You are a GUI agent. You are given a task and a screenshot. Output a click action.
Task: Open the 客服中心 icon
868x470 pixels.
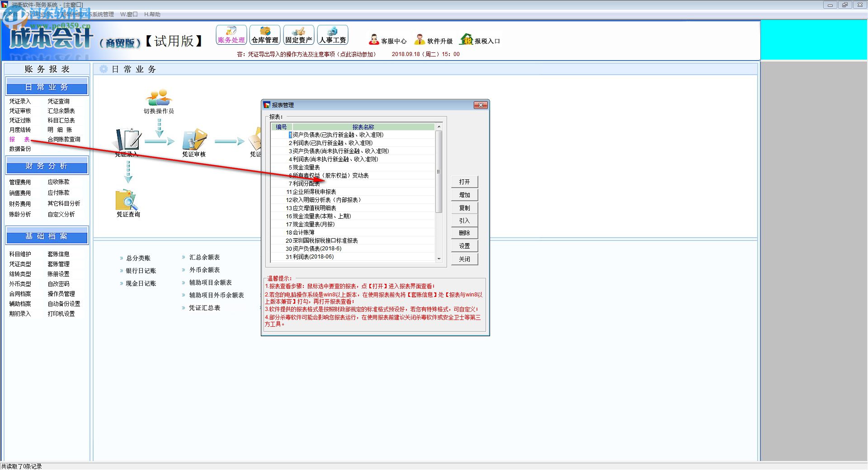pyautogui.click(x=374, y=40)
